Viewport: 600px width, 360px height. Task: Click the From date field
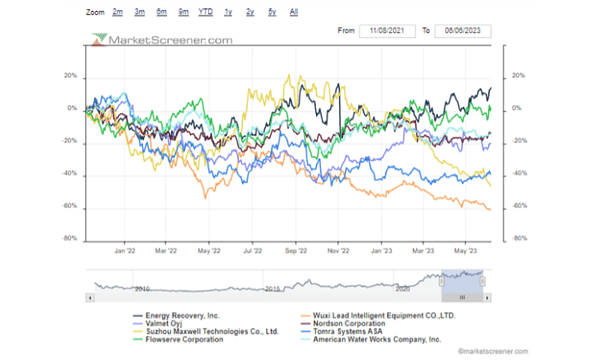(x=387, y=31)
